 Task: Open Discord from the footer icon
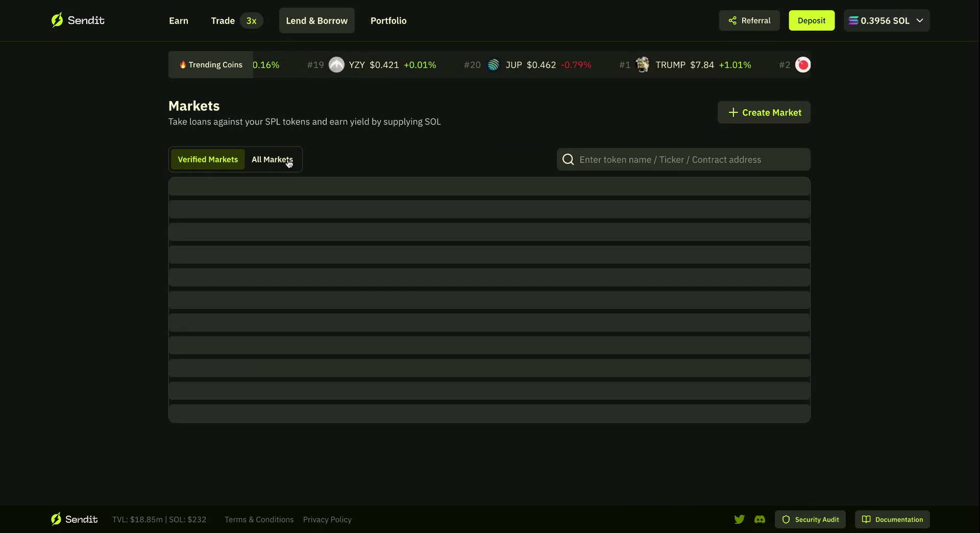tap(760, 519)
